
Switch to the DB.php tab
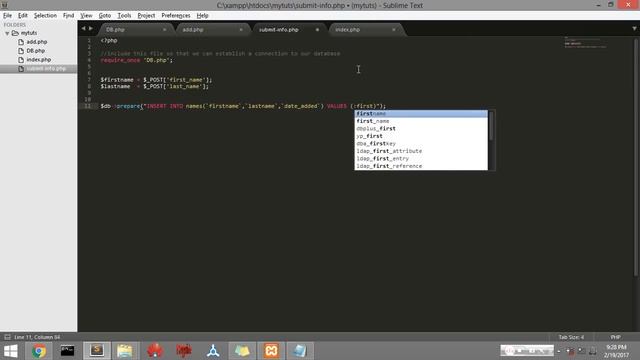(116, 30)
